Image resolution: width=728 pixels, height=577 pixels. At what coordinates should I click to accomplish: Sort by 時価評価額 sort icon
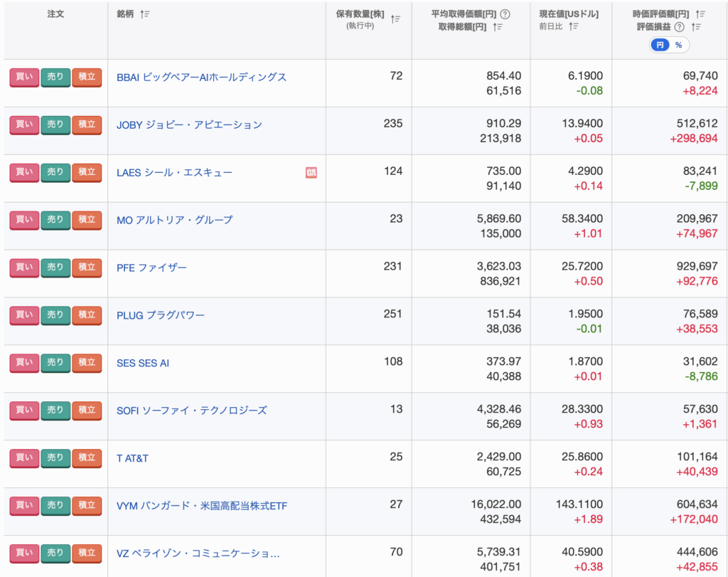[x=700, y=14]
